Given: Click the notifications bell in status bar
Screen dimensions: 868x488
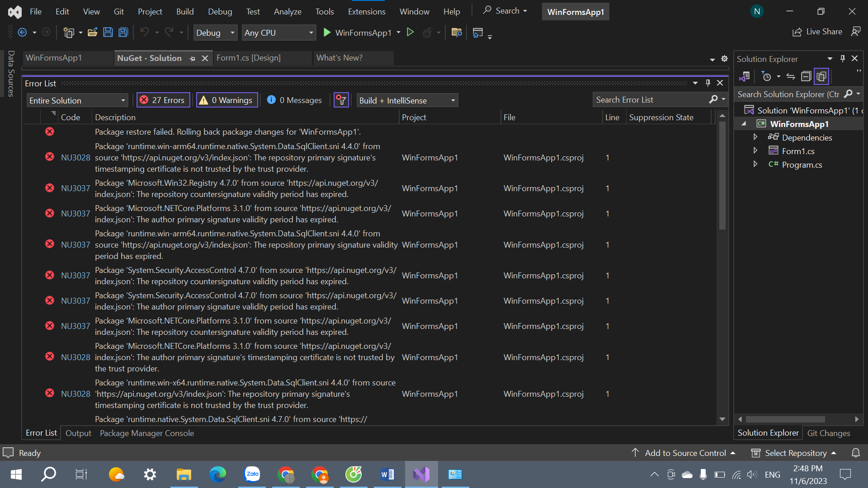Looking at the screenshot, I should click(856, 453).
